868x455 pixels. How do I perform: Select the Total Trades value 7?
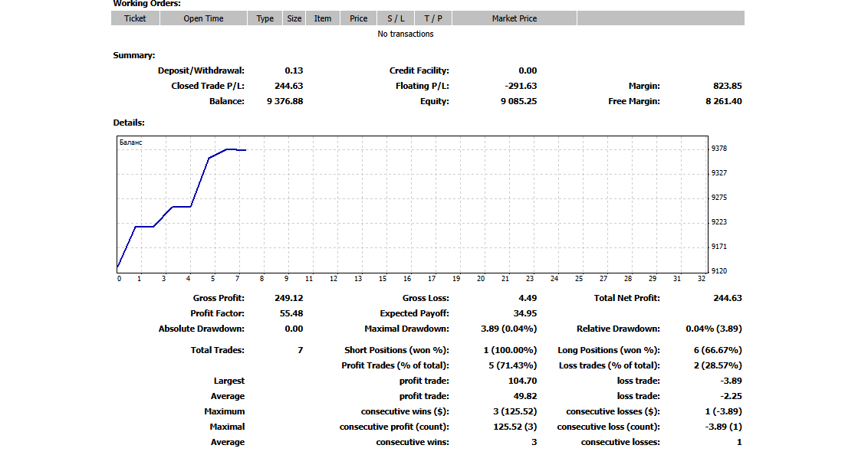[300, 351]
